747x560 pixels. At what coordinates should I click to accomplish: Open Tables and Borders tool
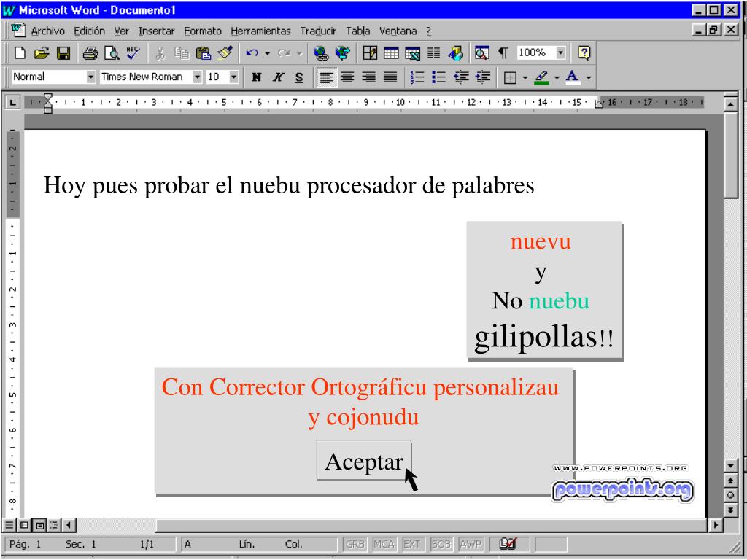click(370, 52)
